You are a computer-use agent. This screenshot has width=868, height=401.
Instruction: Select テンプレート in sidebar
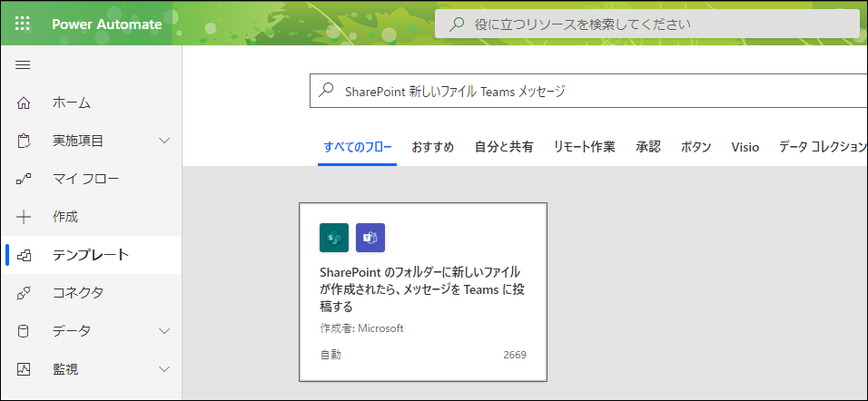(x=91, y=255)
